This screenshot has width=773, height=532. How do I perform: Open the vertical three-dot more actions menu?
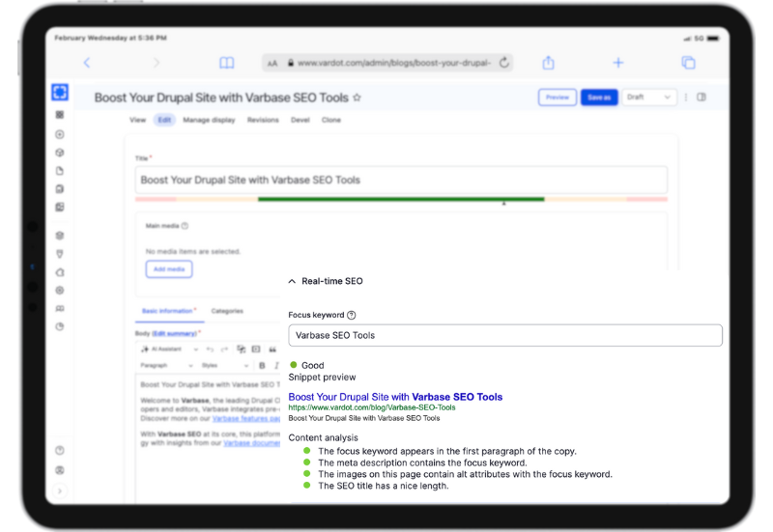[x=686, y=98]
